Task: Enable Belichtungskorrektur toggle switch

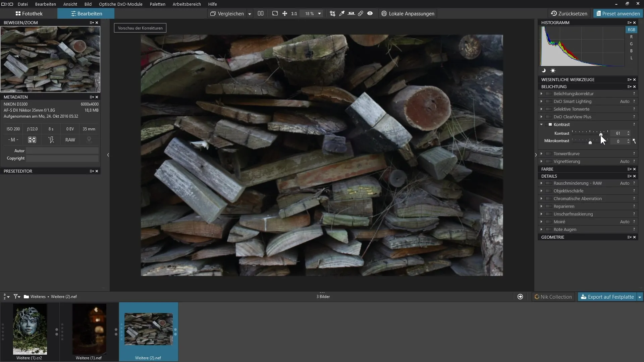Action: coord(549,94)
